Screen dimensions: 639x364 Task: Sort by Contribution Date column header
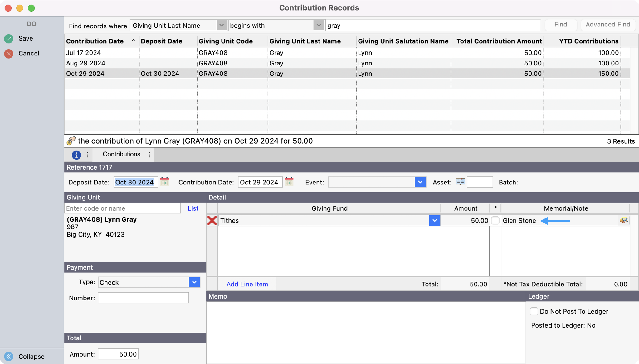pyautogui.click(x=95, y=41)
